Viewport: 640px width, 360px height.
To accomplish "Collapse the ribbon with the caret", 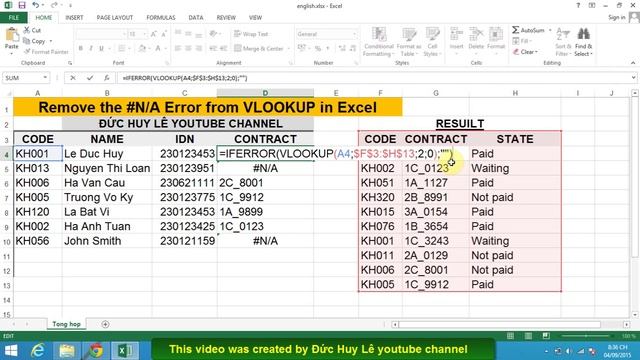I will 633,63.
